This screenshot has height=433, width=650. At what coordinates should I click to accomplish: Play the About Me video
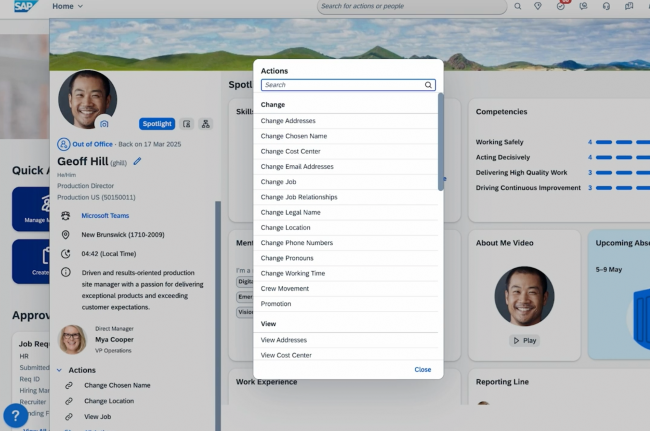tap(524, 340)
